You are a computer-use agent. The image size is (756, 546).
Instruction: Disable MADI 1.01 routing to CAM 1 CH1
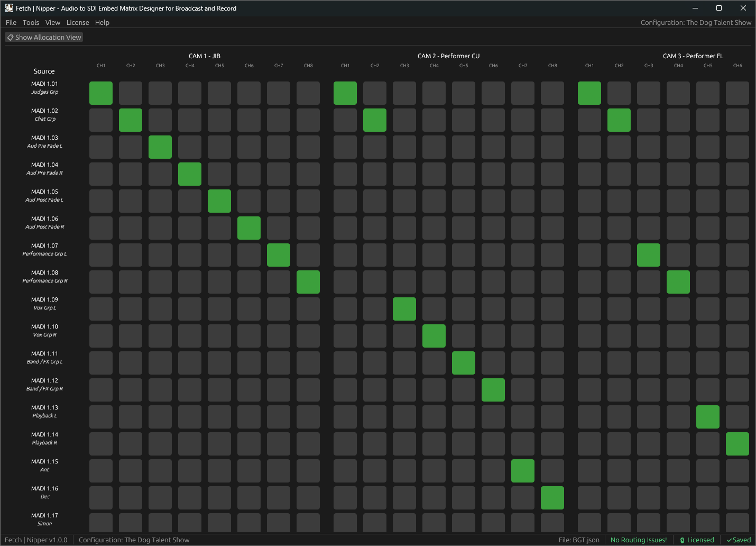101,93
